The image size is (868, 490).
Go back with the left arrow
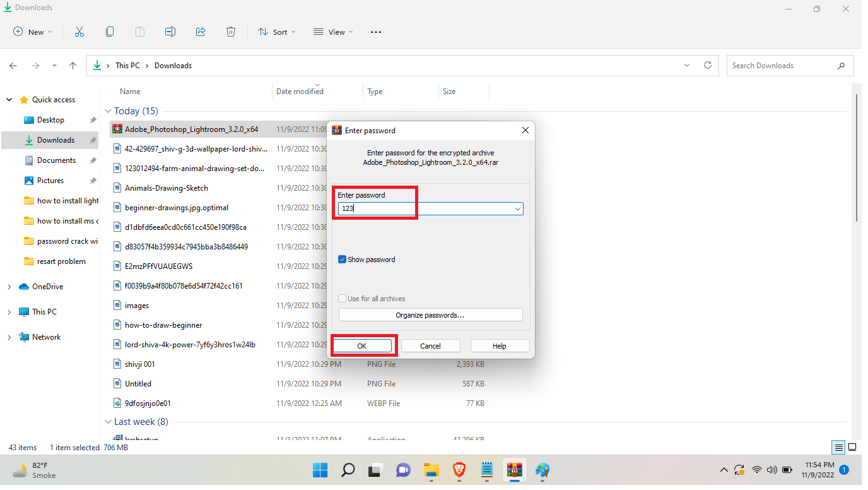(x=13, y=66)
